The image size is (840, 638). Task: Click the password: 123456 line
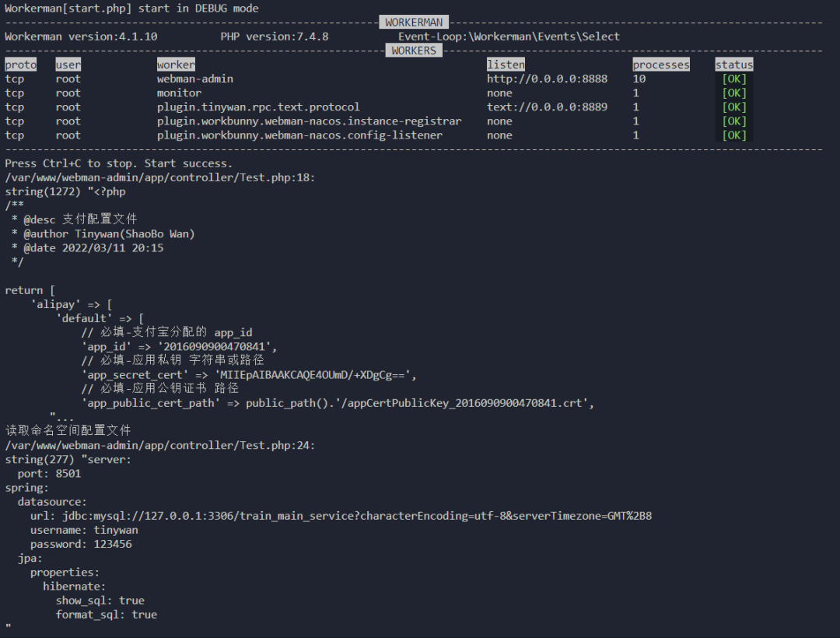[x=81, y=544]
